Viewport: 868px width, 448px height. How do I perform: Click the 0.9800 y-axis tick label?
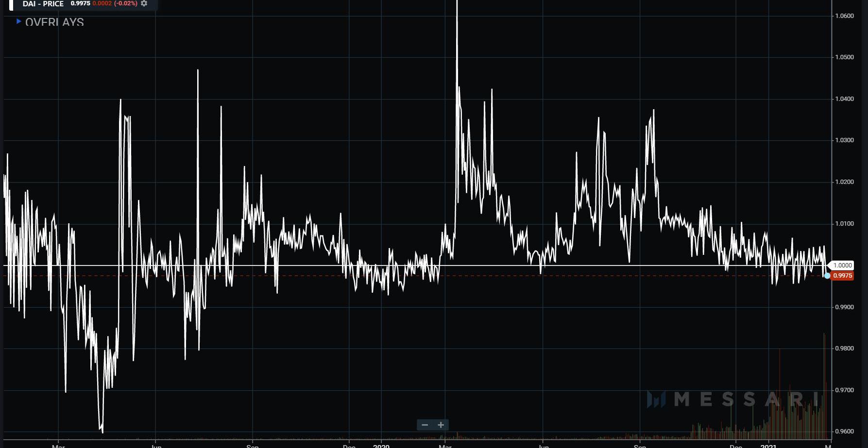[844, 348]
